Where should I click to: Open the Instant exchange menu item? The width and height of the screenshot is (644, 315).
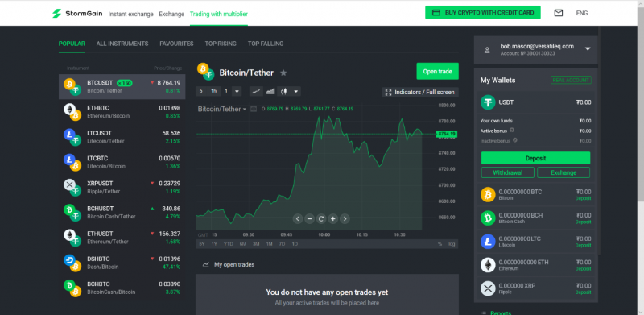(x=130, y=14)
